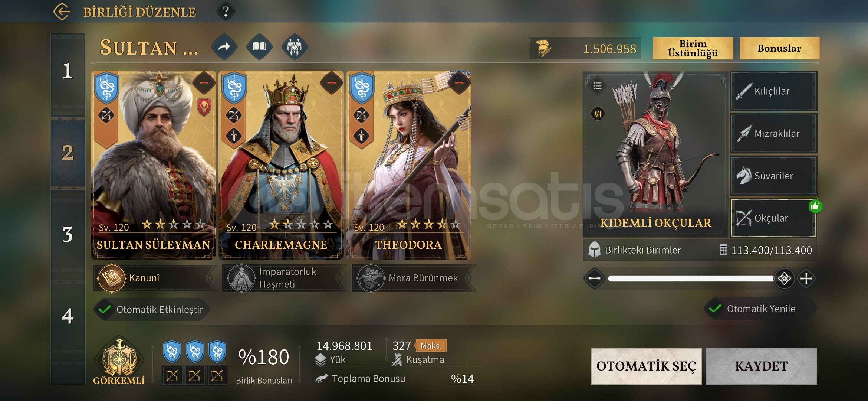Image resolution: width=868 pixels, height=401 pixels.
Task: Open the Kanunî skill icon
Action: point(111,278)
